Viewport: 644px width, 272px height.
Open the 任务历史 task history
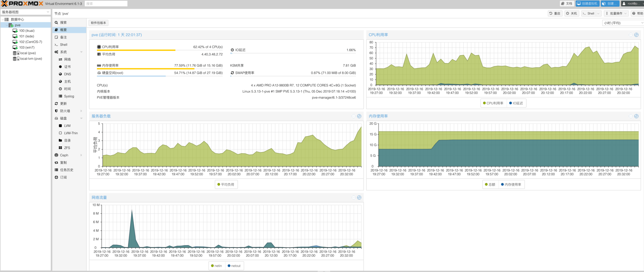(69, 170)
